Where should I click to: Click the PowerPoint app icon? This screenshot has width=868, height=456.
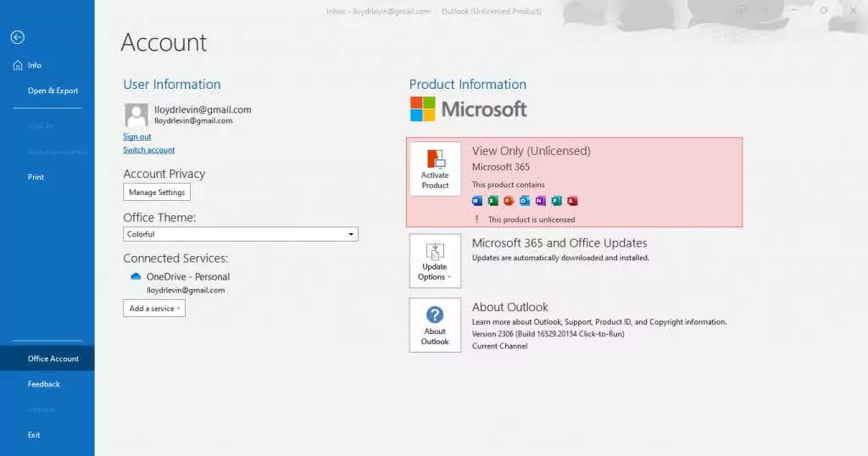[x=509, y=201]
